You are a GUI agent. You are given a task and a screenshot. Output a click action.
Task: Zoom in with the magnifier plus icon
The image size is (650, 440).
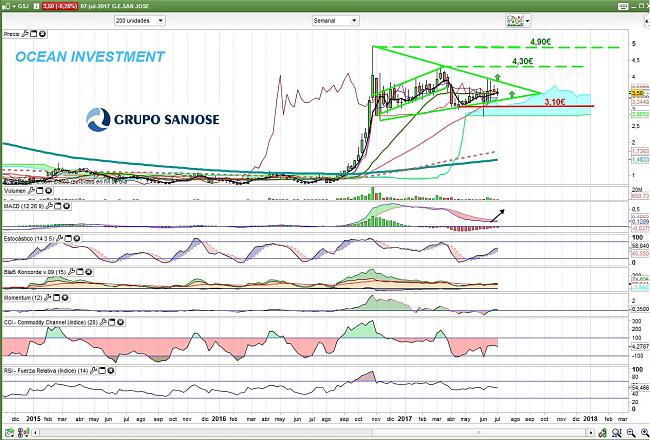[644, 433]
